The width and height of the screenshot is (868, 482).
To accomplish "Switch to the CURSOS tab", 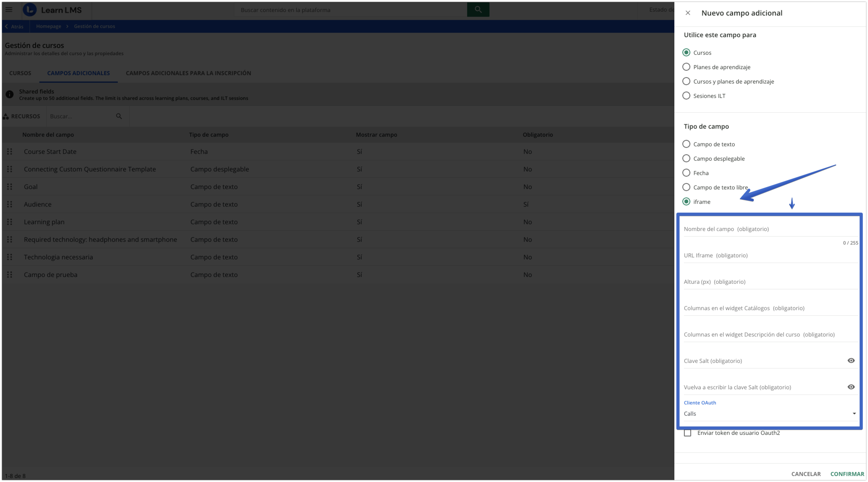I will point(20,73).
